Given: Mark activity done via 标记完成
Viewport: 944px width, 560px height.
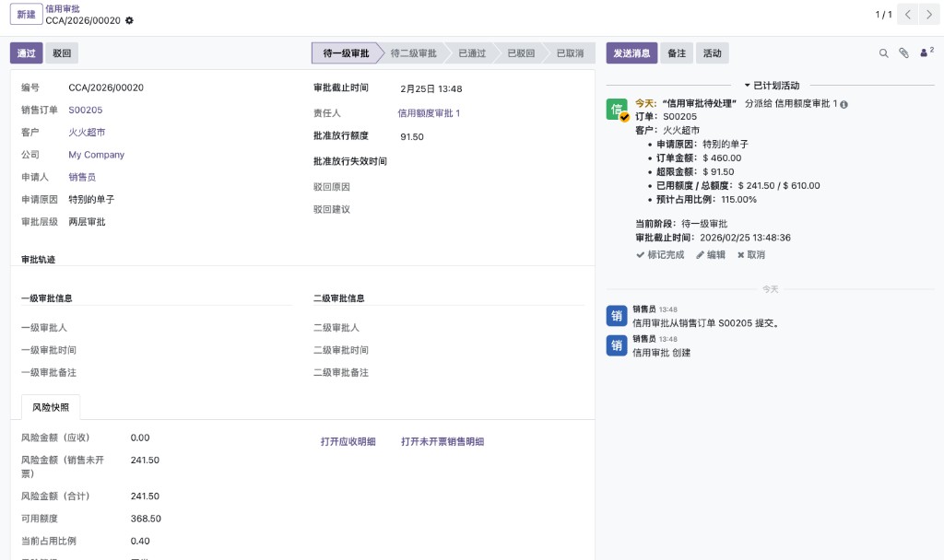Looking at the screenshot, I should click(660, 254).
